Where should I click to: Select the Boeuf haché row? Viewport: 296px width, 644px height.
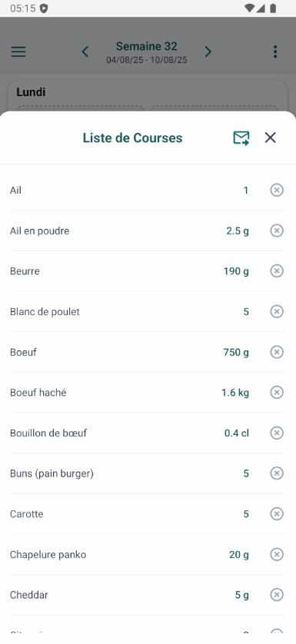point(147,393)
